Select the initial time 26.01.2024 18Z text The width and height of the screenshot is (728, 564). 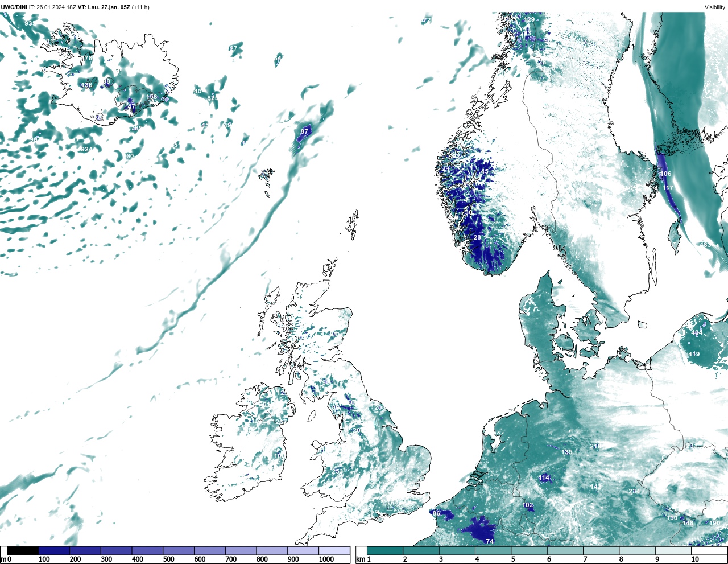tap(56, 7)
